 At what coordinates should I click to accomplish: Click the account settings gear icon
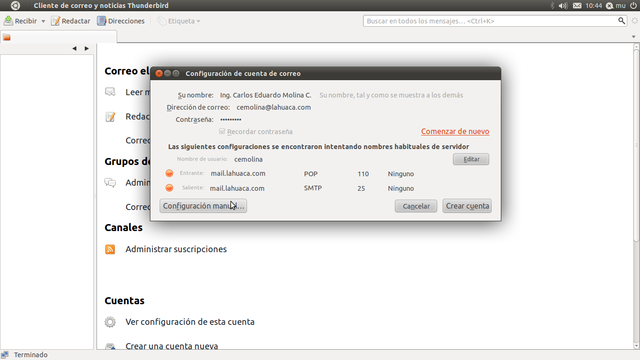[x=110, y=322]
